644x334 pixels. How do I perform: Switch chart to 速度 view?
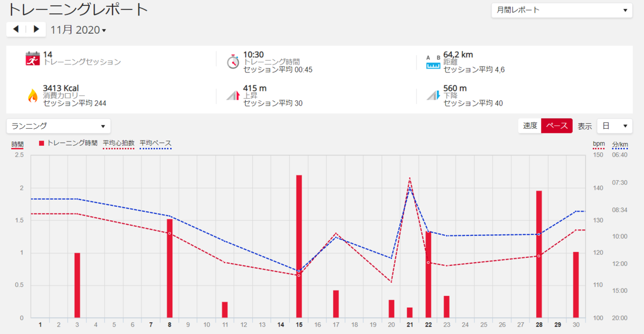[530, 125]
